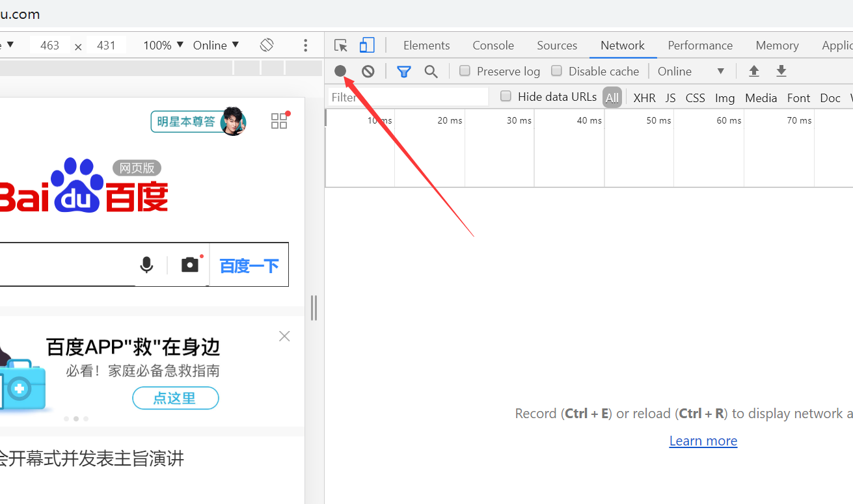Toggle the device toolbar icon

(367, 45)
